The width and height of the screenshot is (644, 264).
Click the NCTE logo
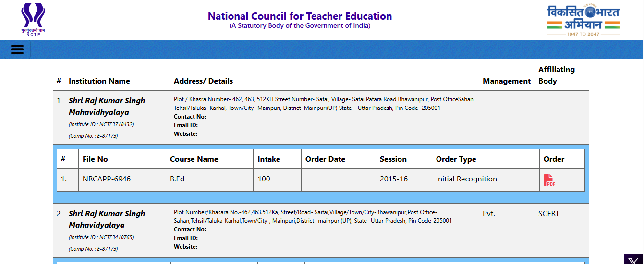coord(33,20)
